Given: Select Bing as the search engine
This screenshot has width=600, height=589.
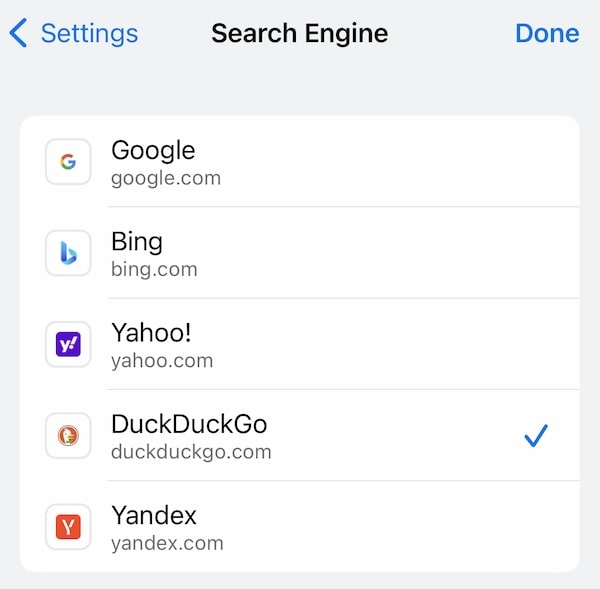Looking at the screenshot, I should tap(300, 253).
